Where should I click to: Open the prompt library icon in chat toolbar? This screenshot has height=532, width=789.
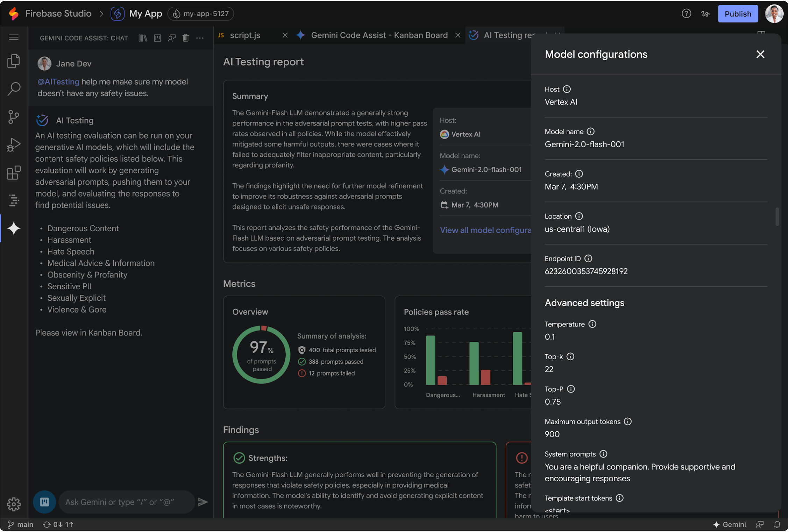(143, 38)
